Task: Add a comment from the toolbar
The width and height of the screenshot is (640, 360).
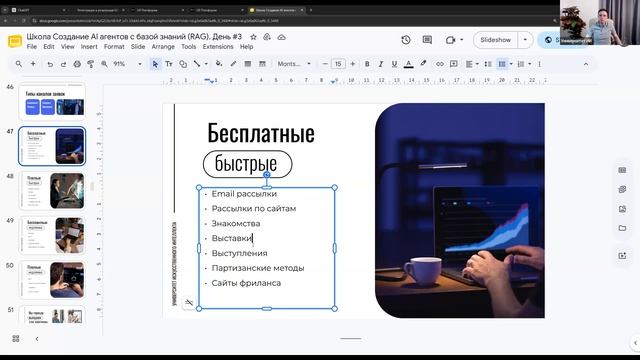Action: pos(453,64)
